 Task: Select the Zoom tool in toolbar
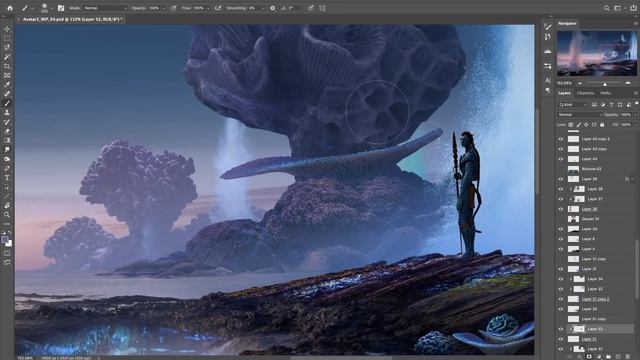pos(7,215)
